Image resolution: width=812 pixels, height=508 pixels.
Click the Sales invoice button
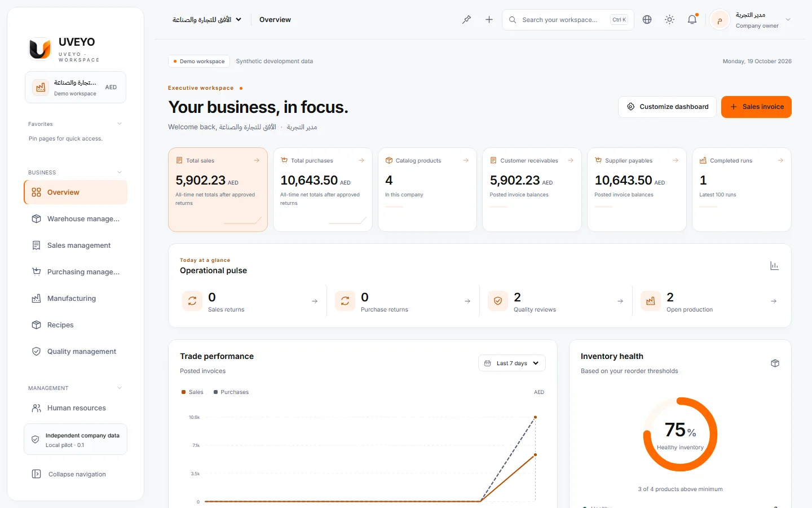tap(756, 107)
